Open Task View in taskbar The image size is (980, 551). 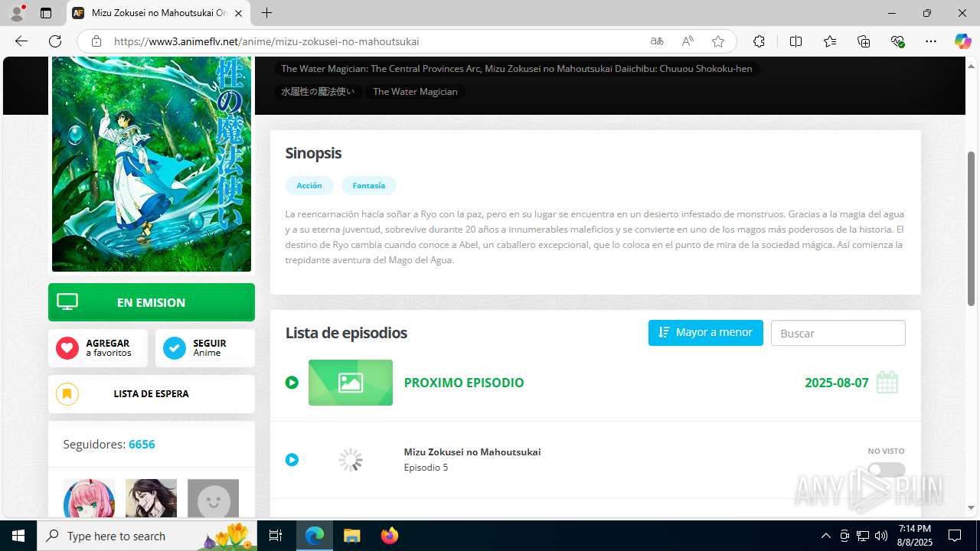[x=276, y=536]
